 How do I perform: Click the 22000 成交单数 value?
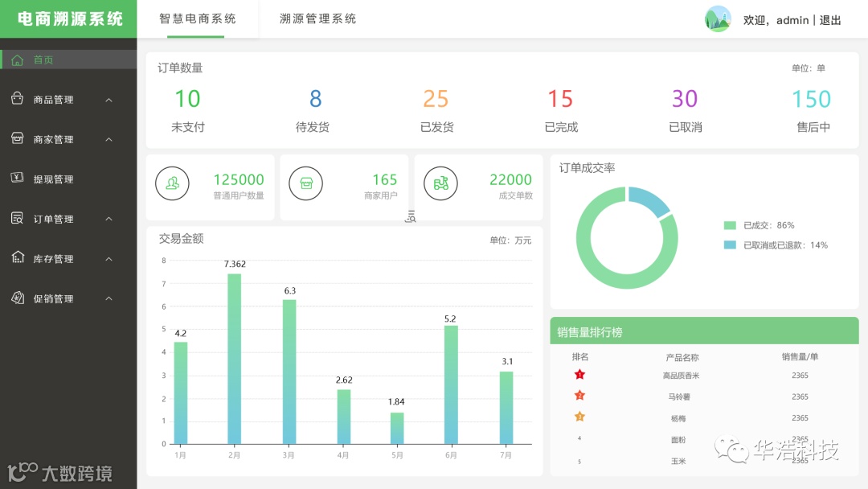pyautogui.click(x=510, y=179)
